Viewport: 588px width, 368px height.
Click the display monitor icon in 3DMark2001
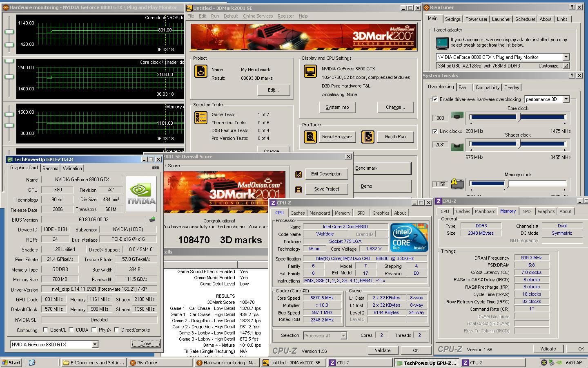tap(310, 71)
